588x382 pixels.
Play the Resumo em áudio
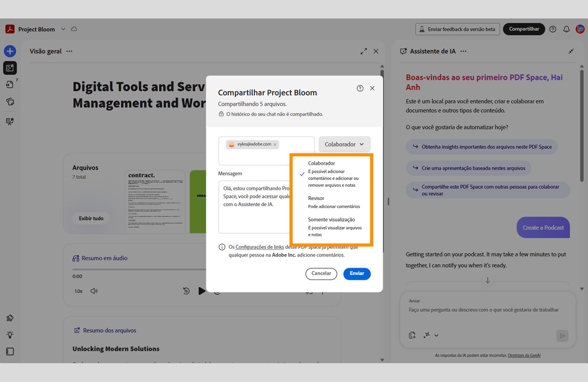tap(202, 291)
